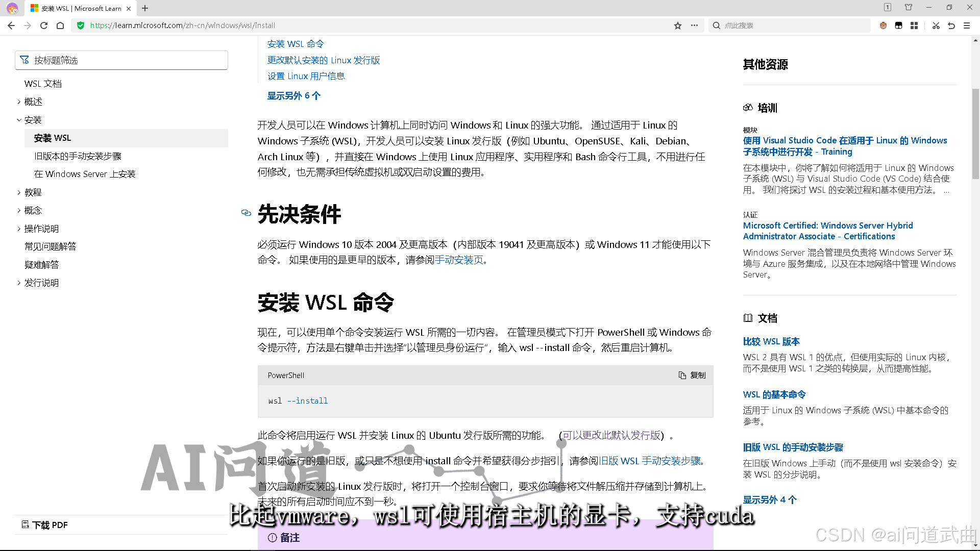Click the undo closed tab arrow icon
Viewport: 980px width, 551px height.
951,26
